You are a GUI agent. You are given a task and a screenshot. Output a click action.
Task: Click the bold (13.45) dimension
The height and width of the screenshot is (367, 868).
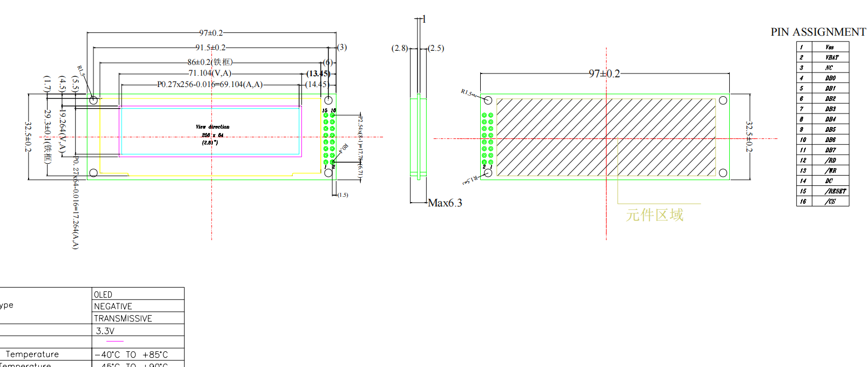click(318, 74)
